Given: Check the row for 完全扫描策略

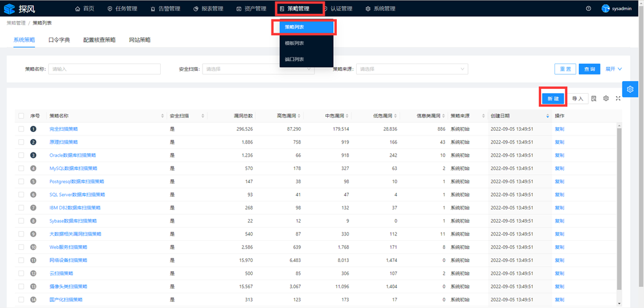Looking at the screenshot, I should coord(21,129).
